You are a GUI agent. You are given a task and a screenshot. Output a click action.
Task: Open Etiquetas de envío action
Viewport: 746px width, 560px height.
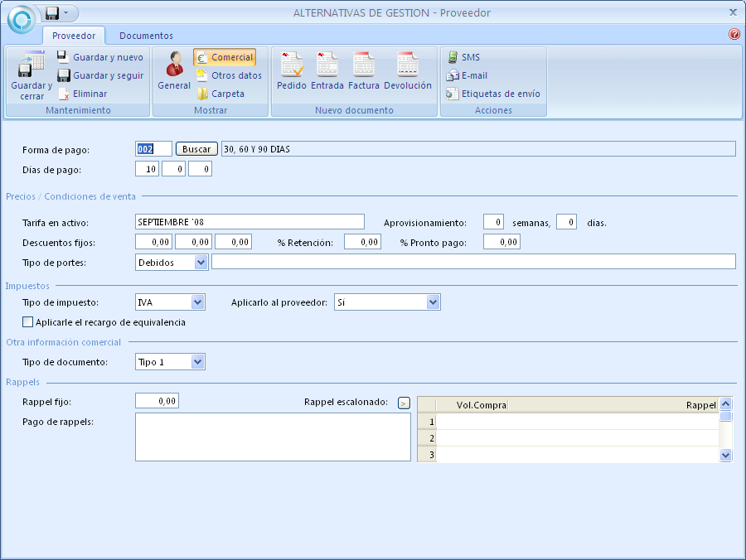click(x=494, y=94)
